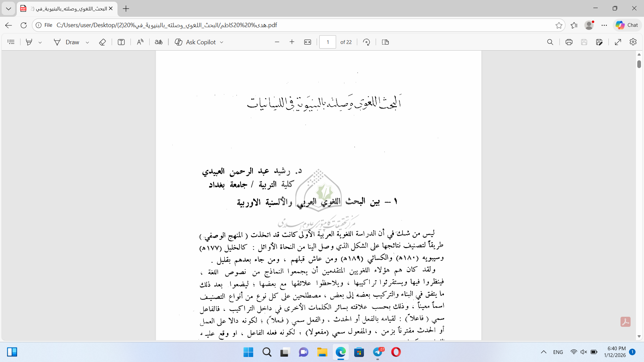The height and width of the screenshot is (362, 644).
Task: Select the Highlight tool
Action: point(29,42)
